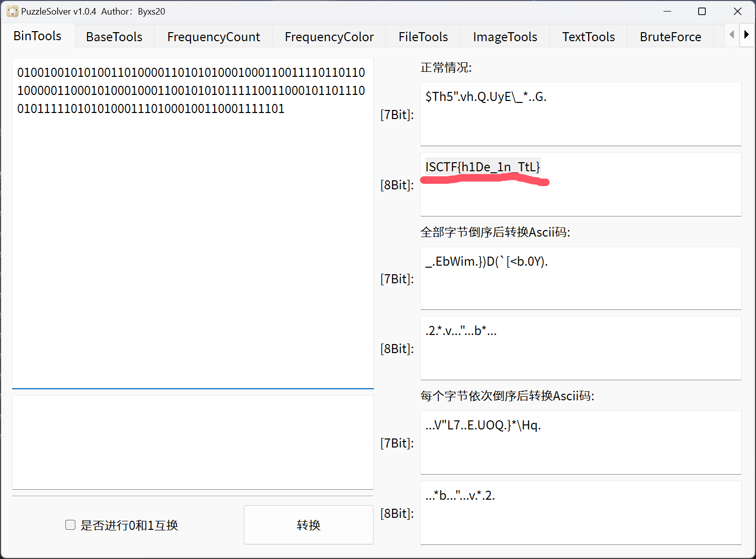The image size is (756, 559).
Task: Close the PuzzleSolver window
Action: tap(737, 12)
